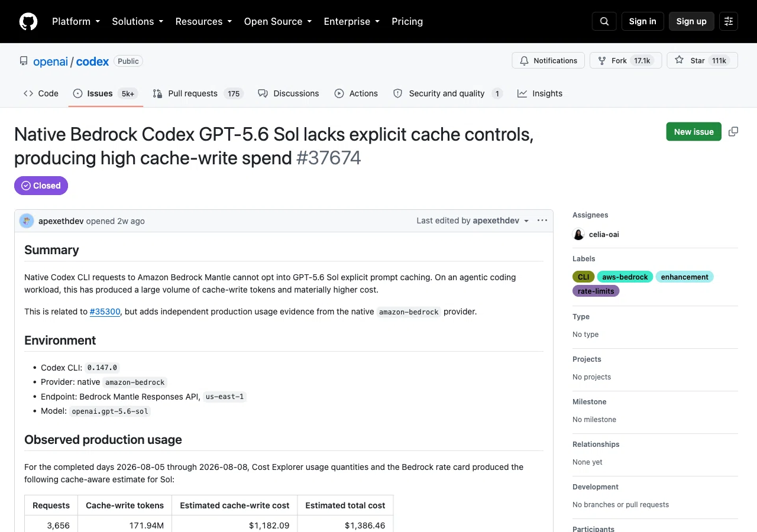Expand the Platform menu
The image size is (757, 532).
76,21
